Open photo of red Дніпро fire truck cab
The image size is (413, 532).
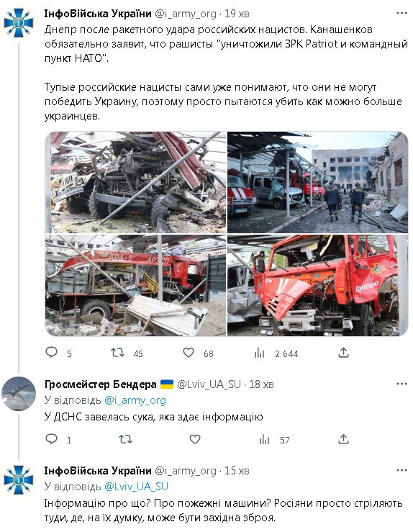318,285
